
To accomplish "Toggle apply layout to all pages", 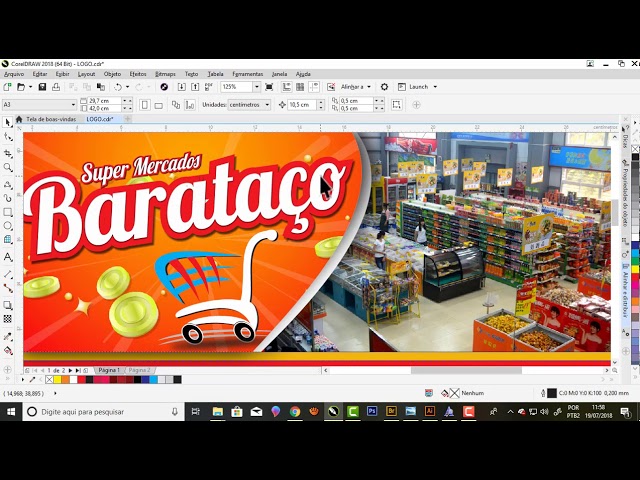I will [x=176, y=105].
